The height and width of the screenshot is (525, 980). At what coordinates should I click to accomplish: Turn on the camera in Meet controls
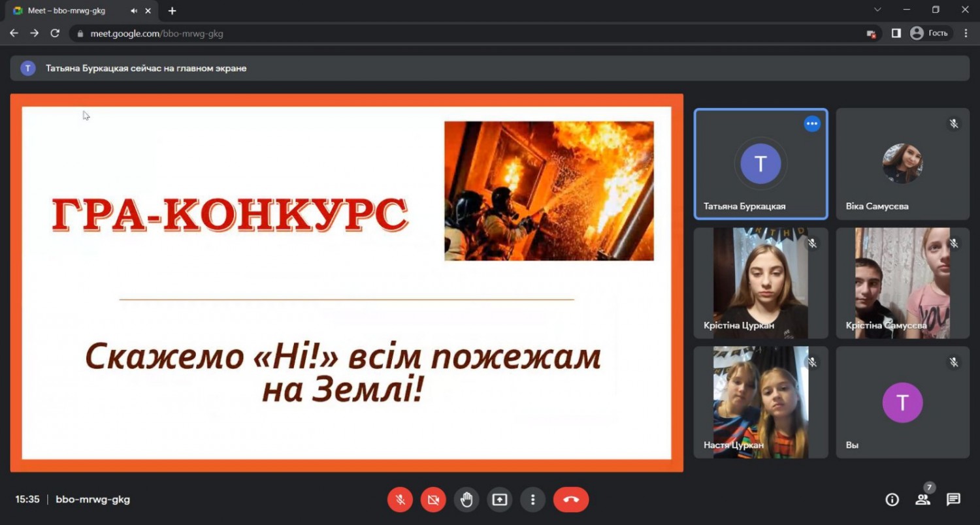[433, 500]
